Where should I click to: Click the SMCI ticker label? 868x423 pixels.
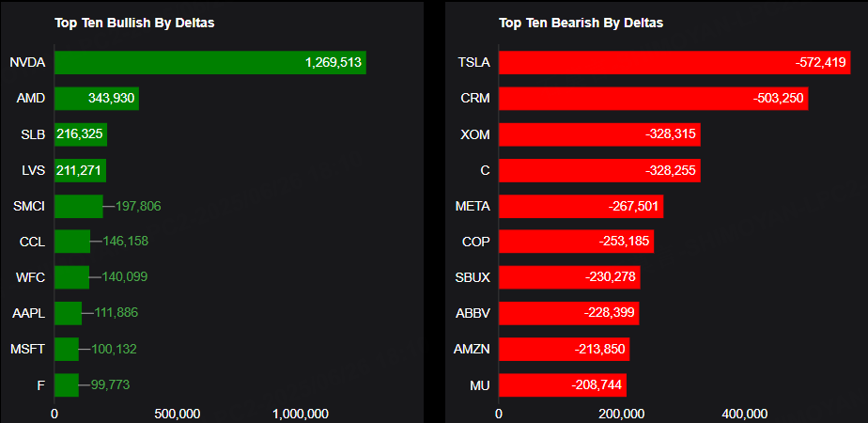coord(29,207)
